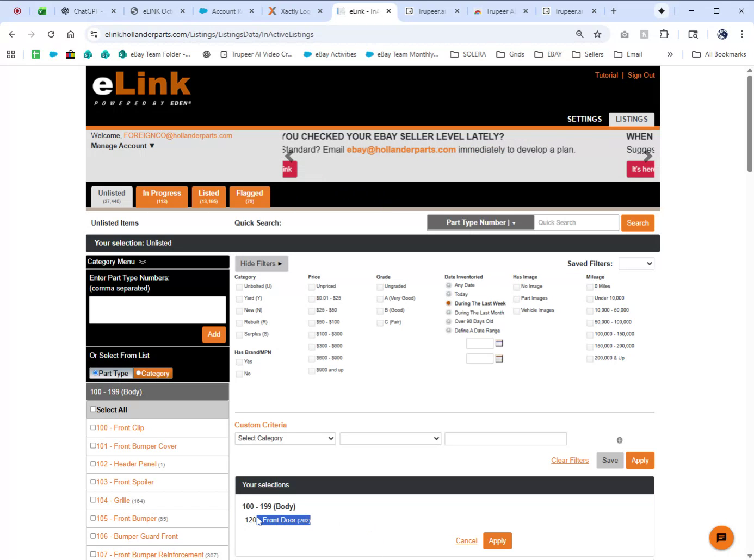Click the browser back arrow
The width and height of the screenshot is (754, 560).
point(12,34)
